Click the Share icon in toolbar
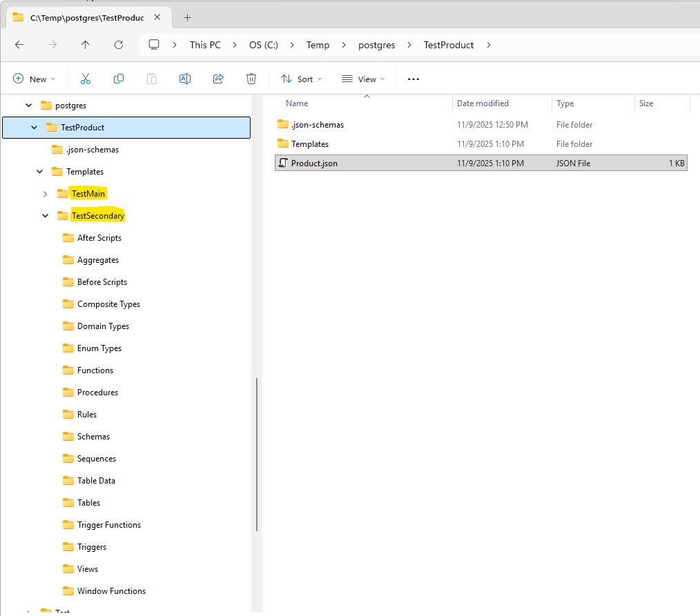Image resolution: width=700 pixels, height=616 pixels. (218, 79)
